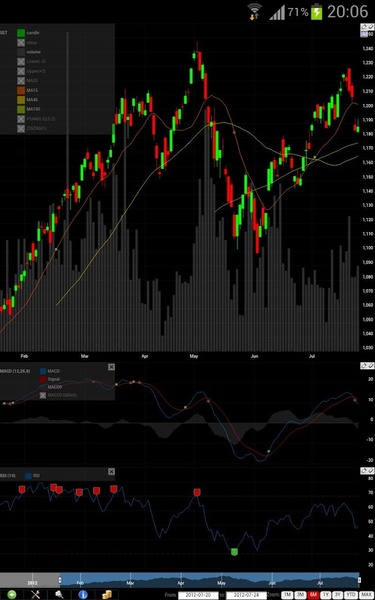Toggle the green MA100 series
This screenshot has width=375, height=600.
[21, 109]
